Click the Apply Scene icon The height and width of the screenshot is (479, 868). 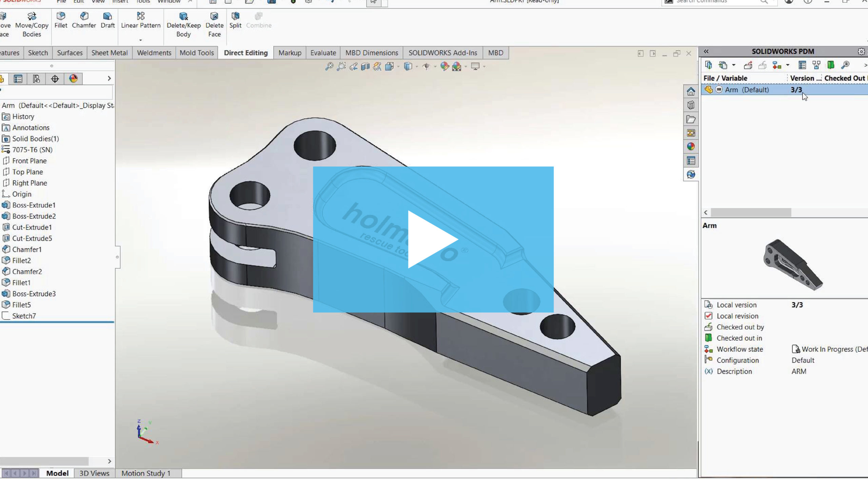pyautogui.click(x=457, y=66)
